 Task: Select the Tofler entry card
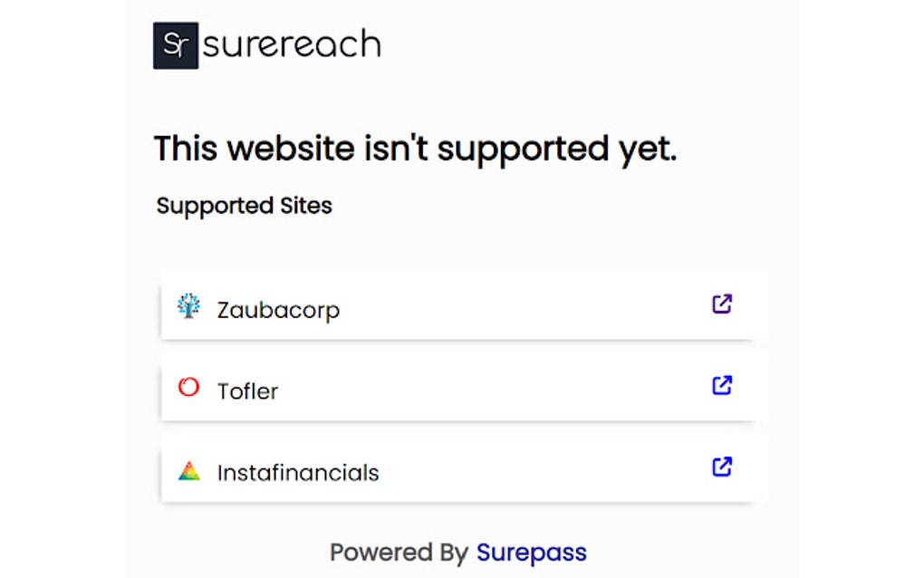pos(462,388)
